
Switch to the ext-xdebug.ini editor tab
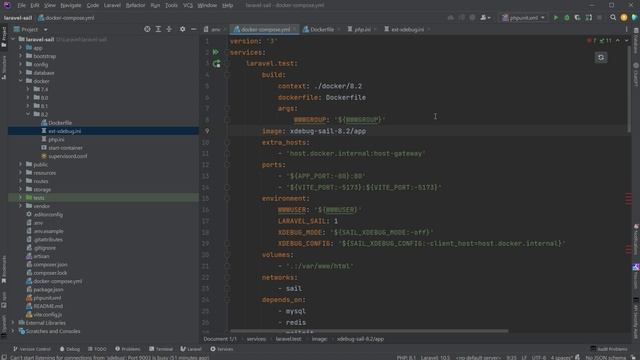pyautogui.click(x=407, y=29)
